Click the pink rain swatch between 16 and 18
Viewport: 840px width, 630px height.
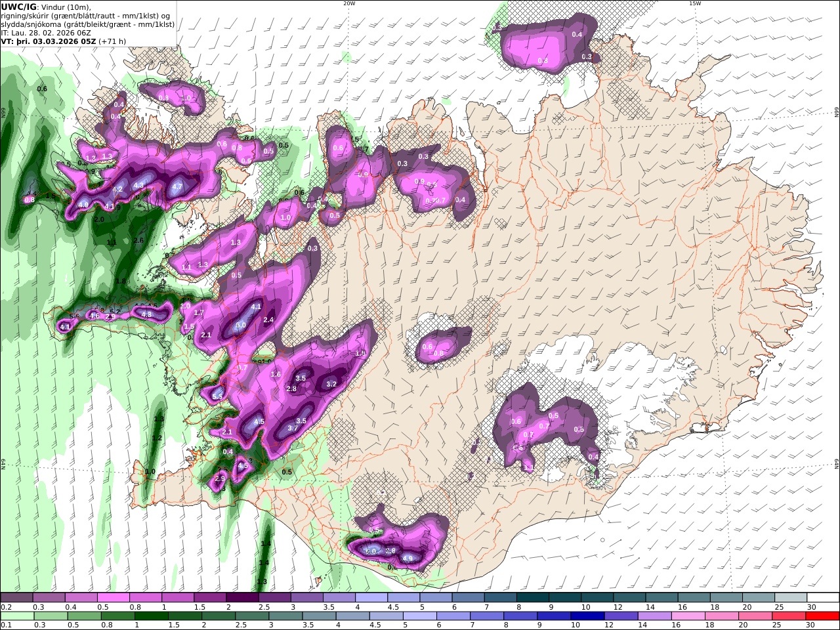(688, 616)
